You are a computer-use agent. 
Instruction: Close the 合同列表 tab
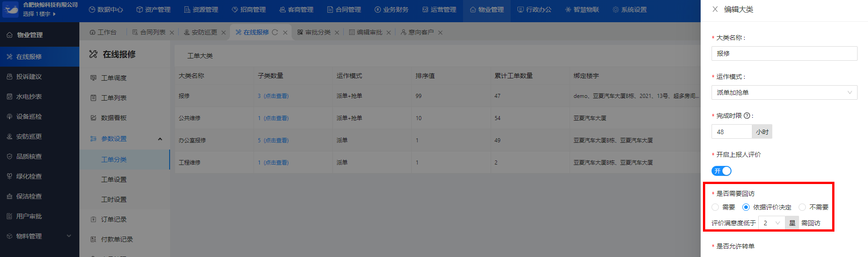point(172,33)
